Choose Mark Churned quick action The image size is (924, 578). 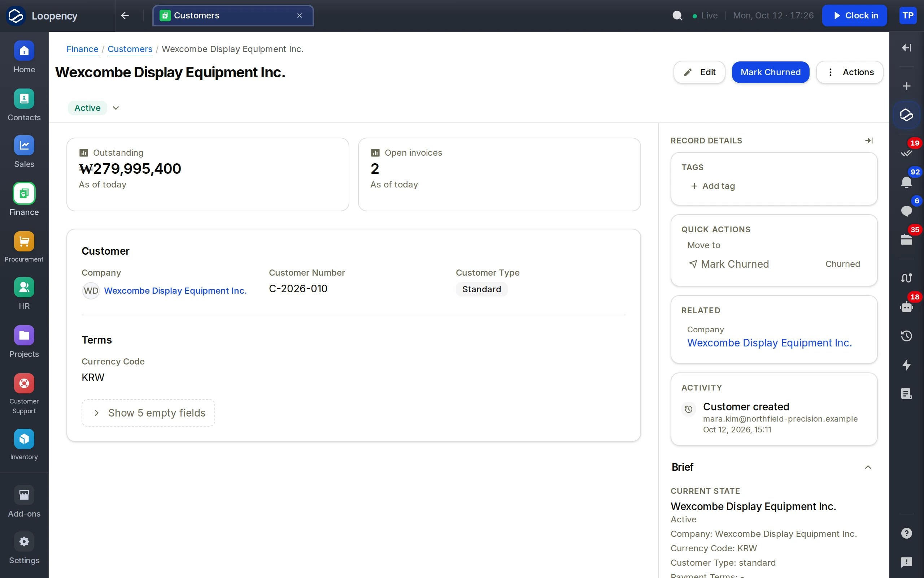774,264
